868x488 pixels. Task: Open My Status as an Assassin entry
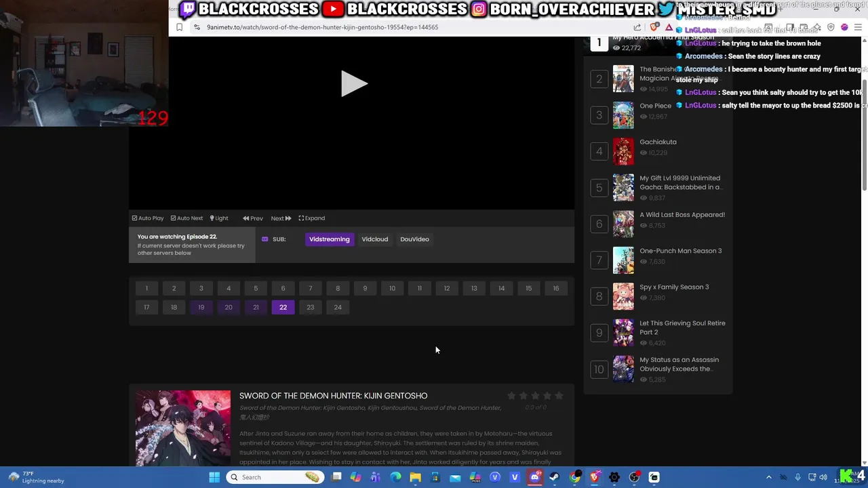coord(679,364)
